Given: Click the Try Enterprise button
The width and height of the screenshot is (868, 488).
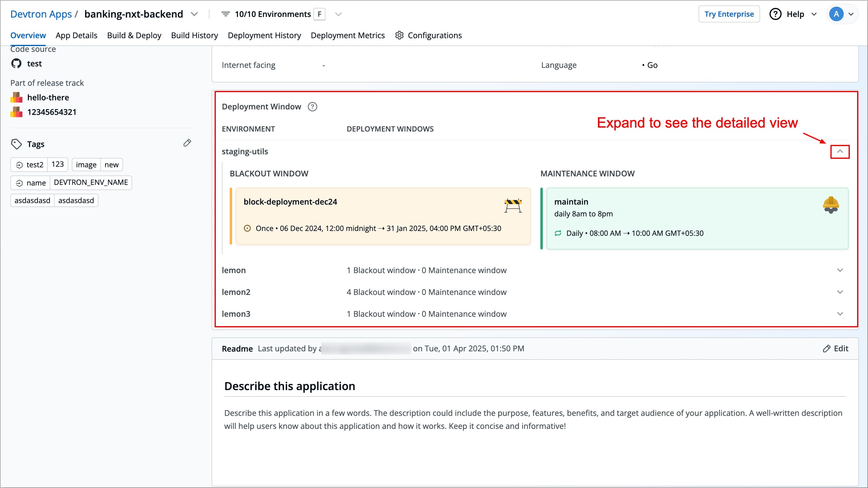Looking at the screenshot, I should click(x=729, y=14).
